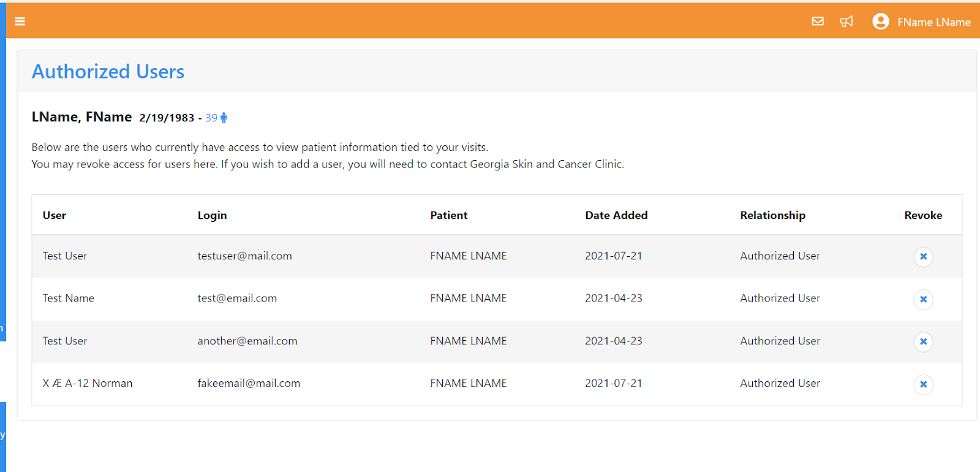Click the user avatar icon
980x472 pixels.
point(881,21)
